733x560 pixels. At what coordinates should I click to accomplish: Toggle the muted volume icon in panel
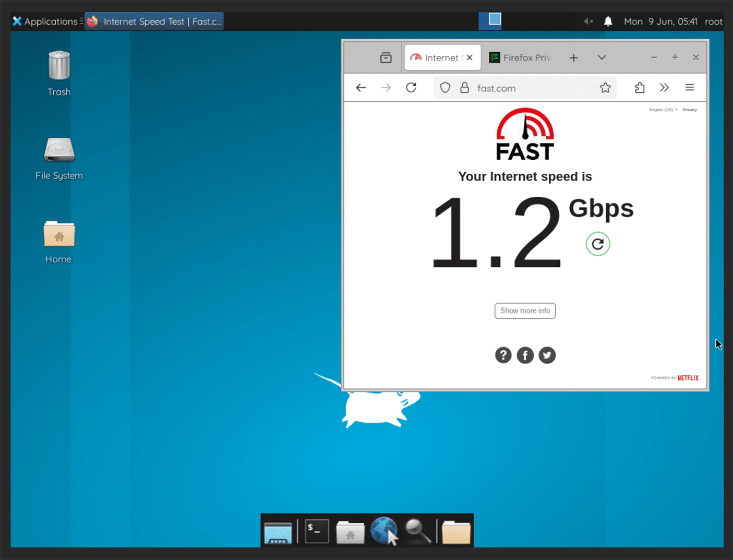(x=588, y=21)
